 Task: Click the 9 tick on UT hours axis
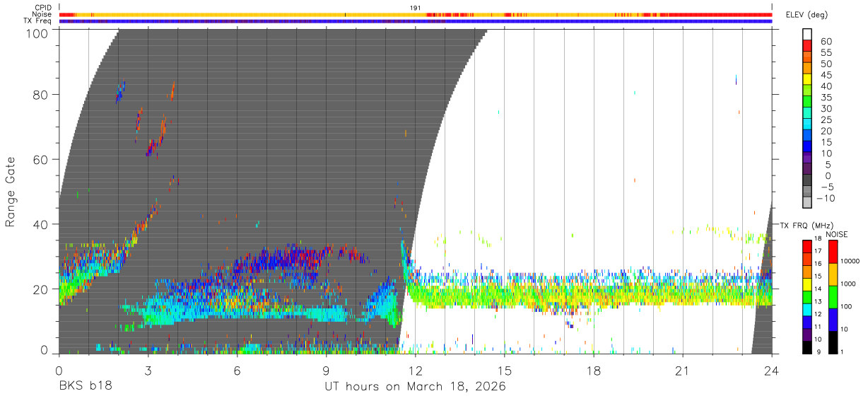click(326, 370)
